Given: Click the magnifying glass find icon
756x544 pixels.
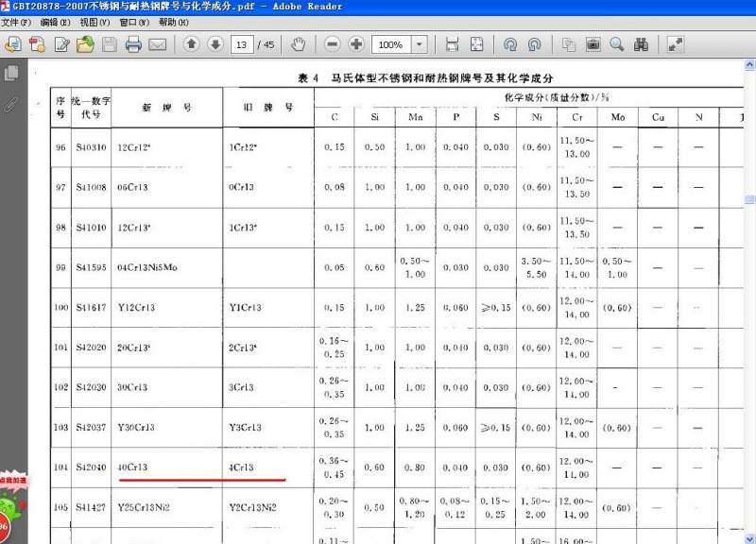Looking at the screenshot, I should [x=617, y=44].
